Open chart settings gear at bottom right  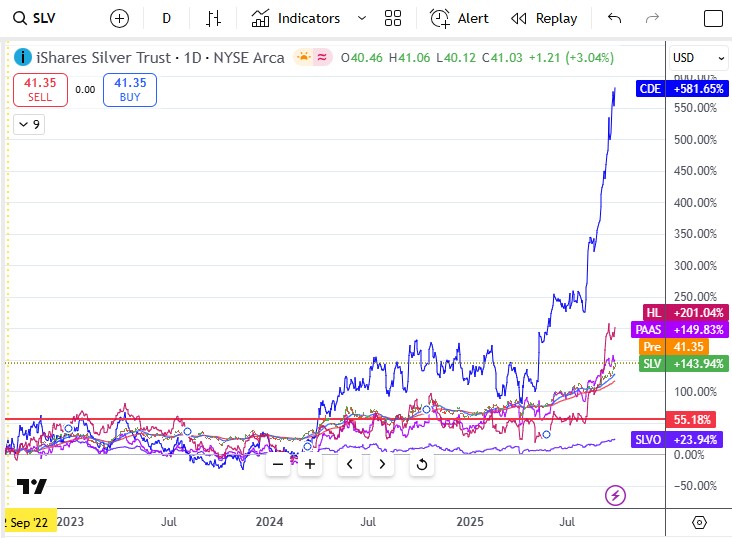pos(698,523)
